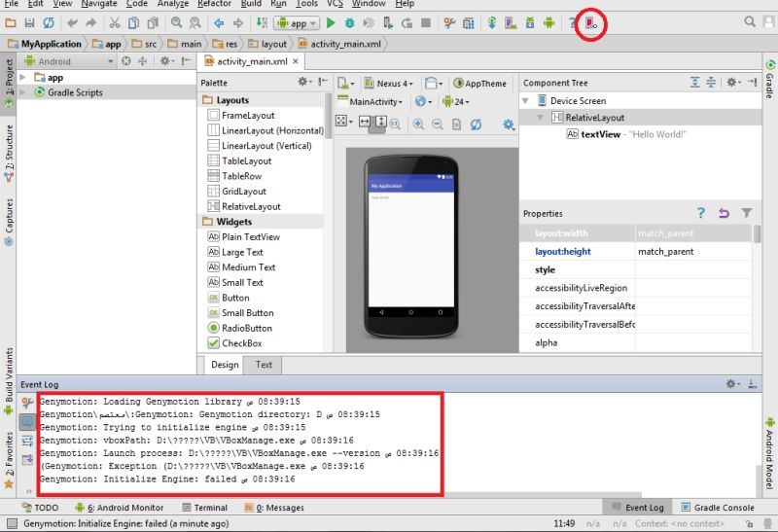The width and height of the screenshot is (778, 532).
Task: Click the Make Project icon
Action: click(262, 22)
